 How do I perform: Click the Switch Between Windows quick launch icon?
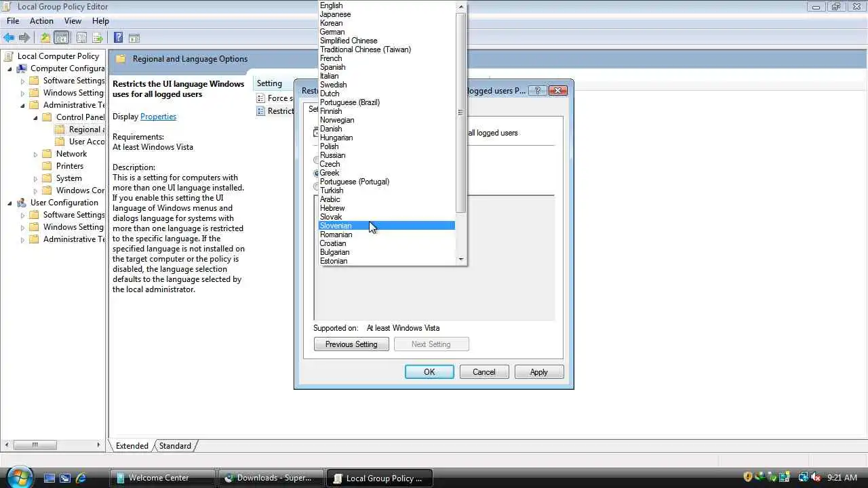coord(65,478)
